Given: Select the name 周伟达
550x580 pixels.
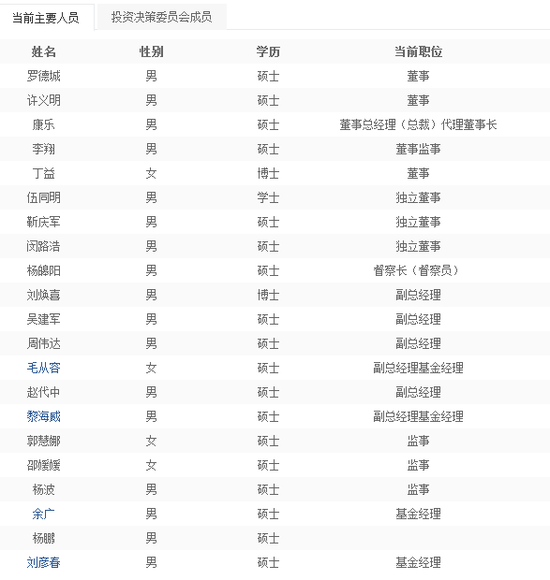Looking at the screenshot, I should [44, 344].
